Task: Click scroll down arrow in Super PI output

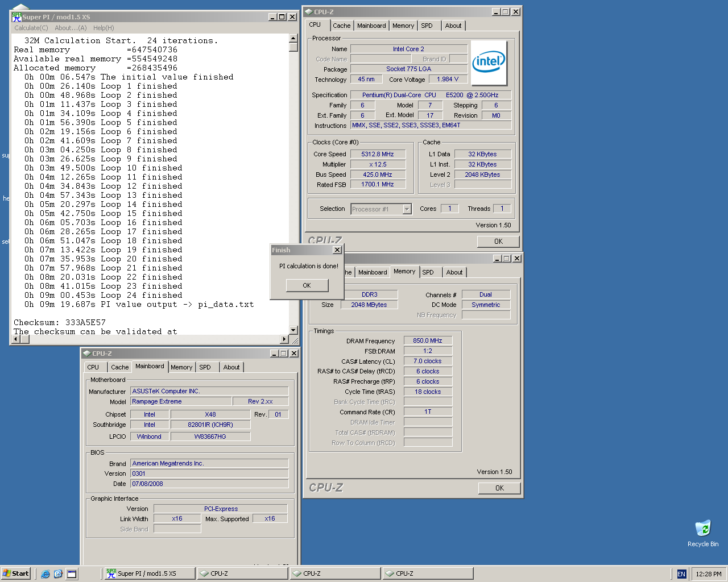Action: 293,330
